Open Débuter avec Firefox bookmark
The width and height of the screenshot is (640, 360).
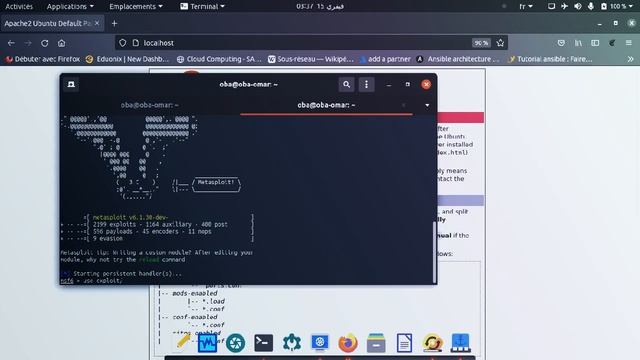pos(43,59)
